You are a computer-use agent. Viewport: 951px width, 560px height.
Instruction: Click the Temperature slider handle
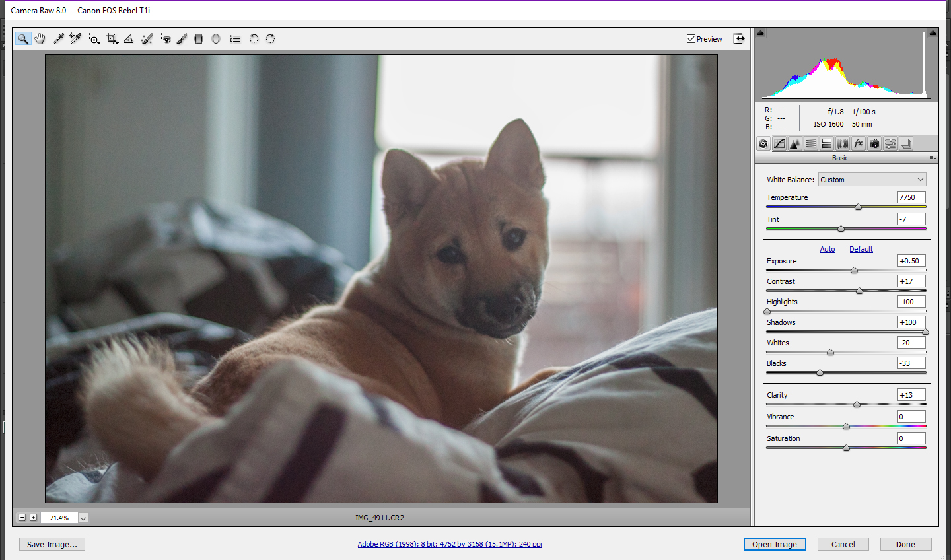858,207
